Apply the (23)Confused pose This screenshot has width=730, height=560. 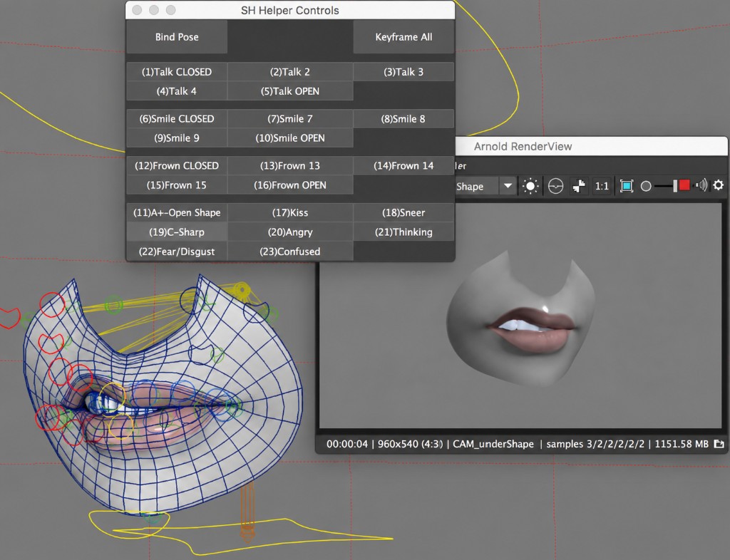coord(290,252)
